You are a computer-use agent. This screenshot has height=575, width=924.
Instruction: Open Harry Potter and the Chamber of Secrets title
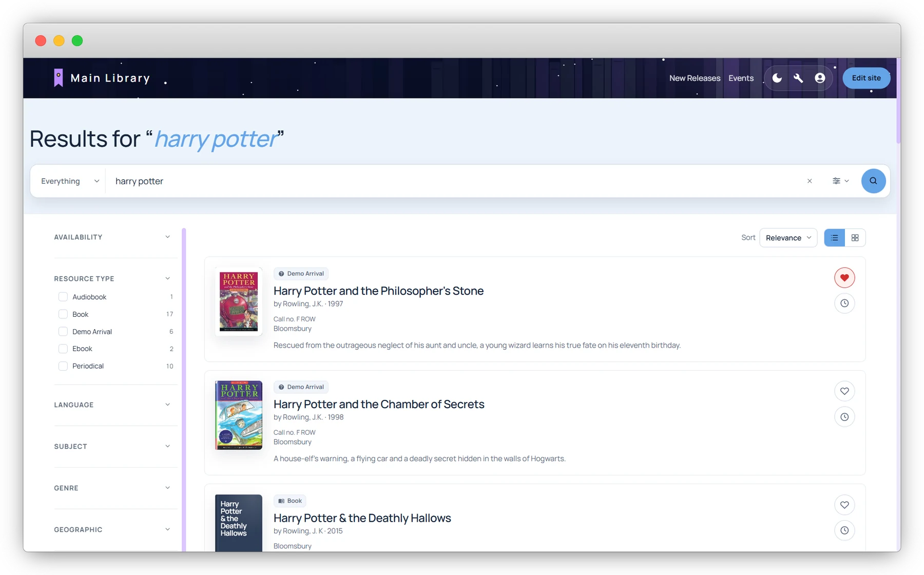(379, 404)
